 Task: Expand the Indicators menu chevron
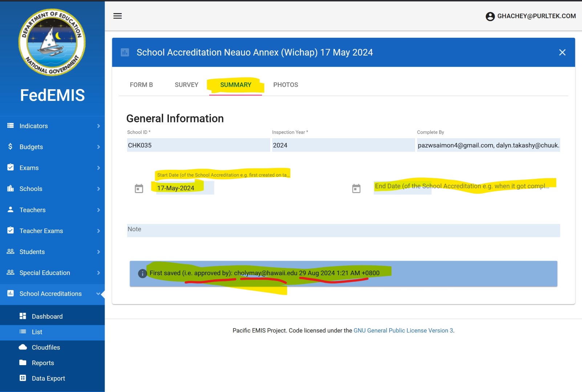98,126
